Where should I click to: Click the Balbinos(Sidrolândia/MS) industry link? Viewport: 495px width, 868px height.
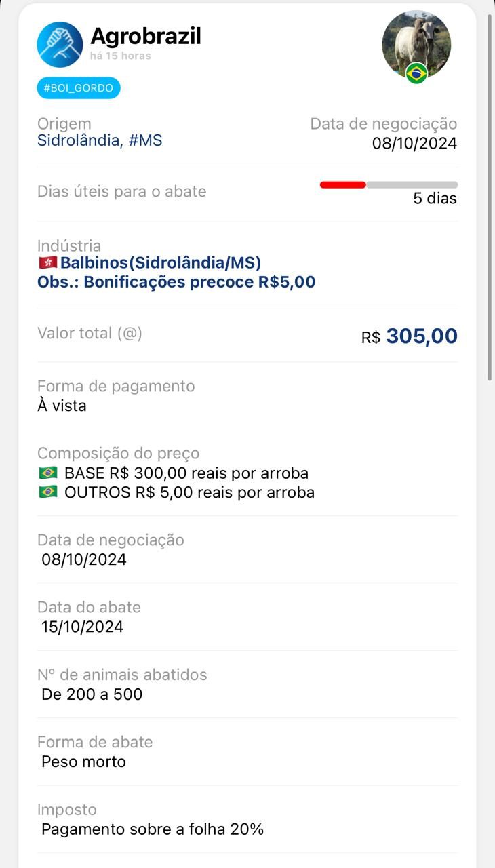click(x=161, y=262)
